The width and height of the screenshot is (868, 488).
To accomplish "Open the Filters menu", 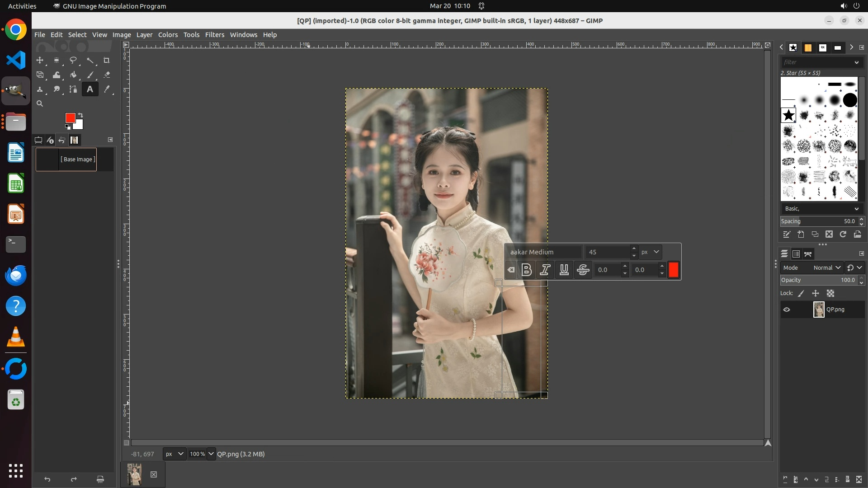I will coord(214,35).
